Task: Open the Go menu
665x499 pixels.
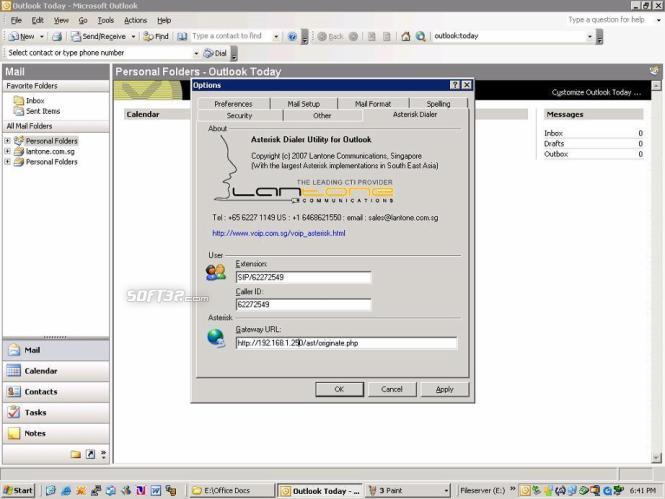Action: (83, 20)
